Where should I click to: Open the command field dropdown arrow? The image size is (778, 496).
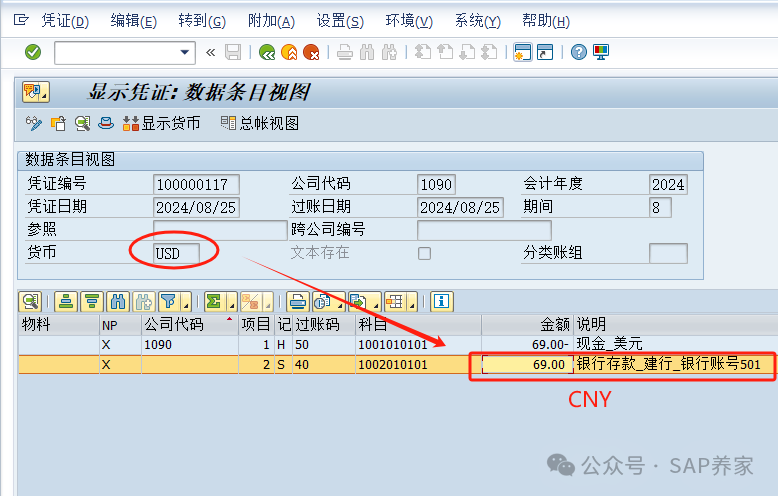click(185, 52)
